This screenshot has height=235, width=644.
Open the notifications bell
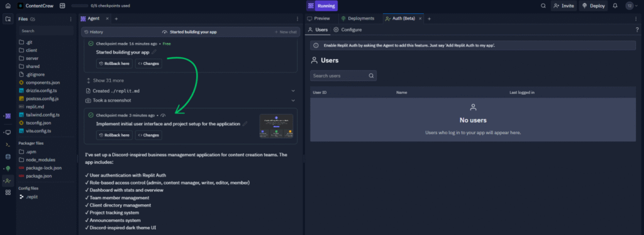[615, 6]
